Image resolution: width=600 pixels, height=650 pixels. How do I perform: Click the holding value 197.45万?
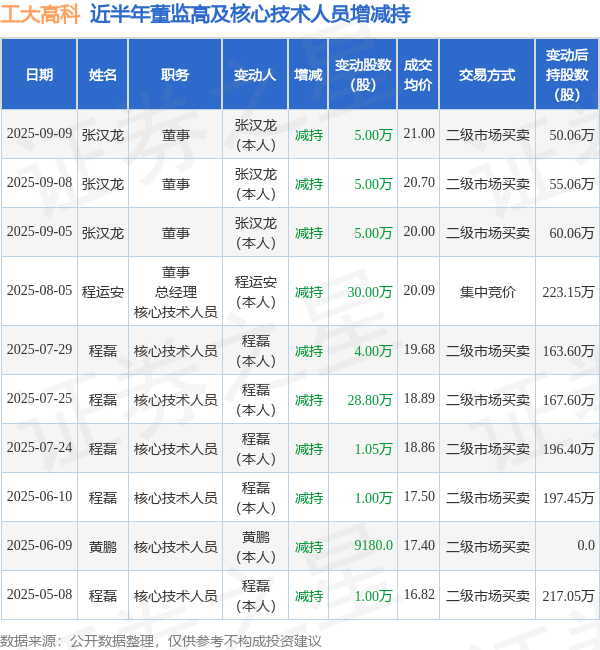pyautogui.click(x=568, y=498)
